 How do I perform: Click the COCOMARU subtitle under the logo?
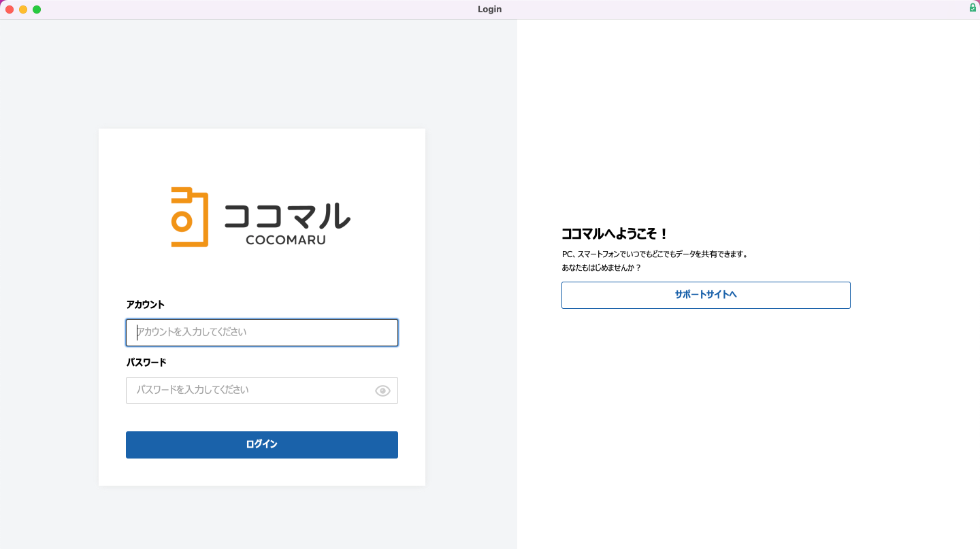tap(285, 240)
